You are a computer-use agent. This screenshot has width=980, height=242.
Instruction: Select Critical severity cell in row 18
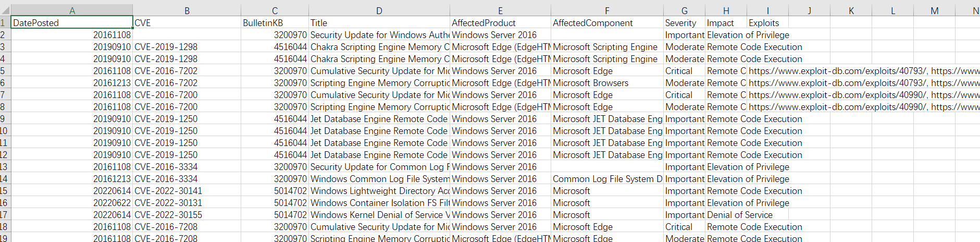click(x=684, y=227)
